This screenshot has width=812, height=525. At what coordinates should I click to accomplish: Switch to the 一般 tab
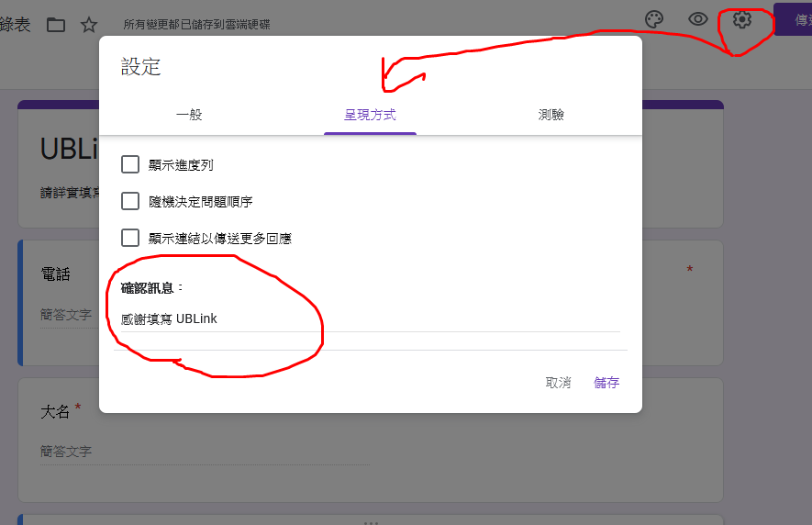pos(189,115)
